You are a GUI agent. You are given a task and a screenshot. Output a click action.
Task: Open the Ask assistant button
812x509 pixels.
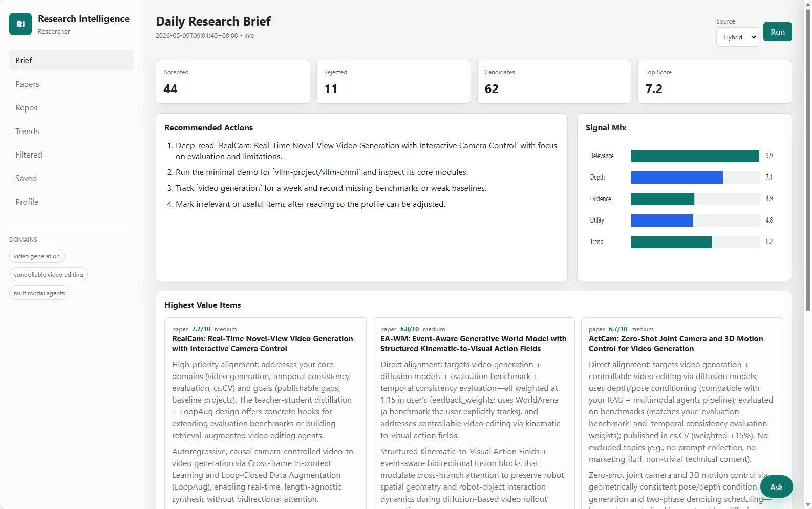(776, 487)
